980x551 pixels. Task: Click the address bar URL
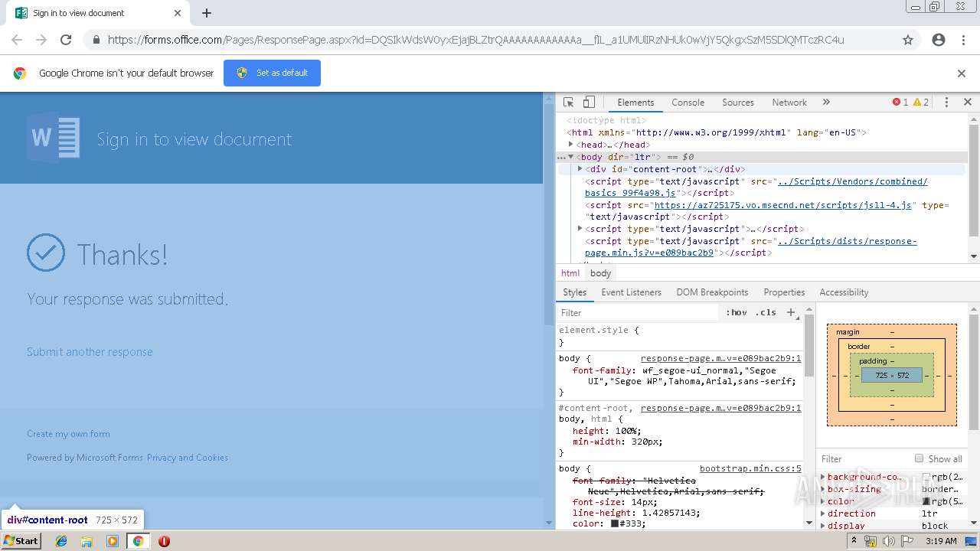pos(475,40)
